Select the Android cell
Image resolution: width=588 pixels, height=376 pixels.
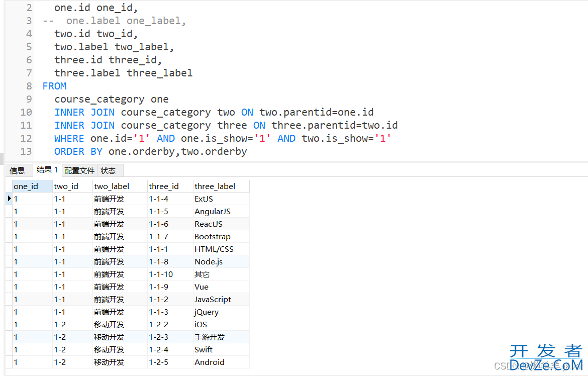tap(221, 362)
